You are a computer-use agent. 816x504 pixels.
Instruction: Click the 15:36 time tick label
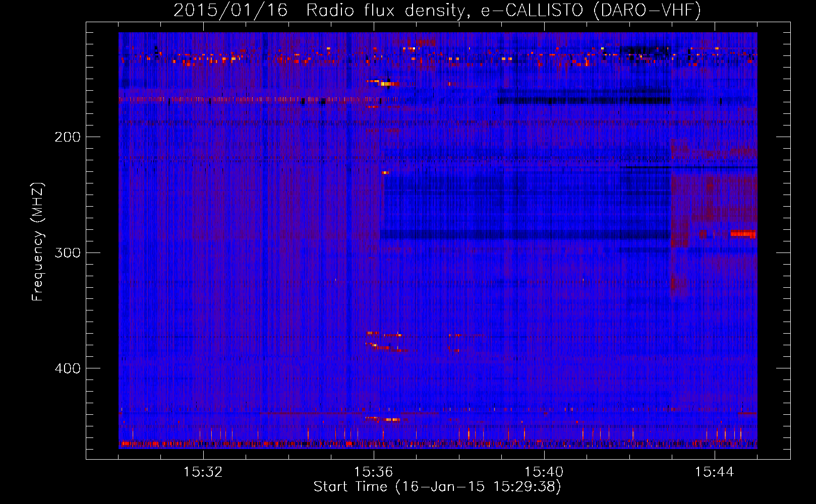(374, 472)
